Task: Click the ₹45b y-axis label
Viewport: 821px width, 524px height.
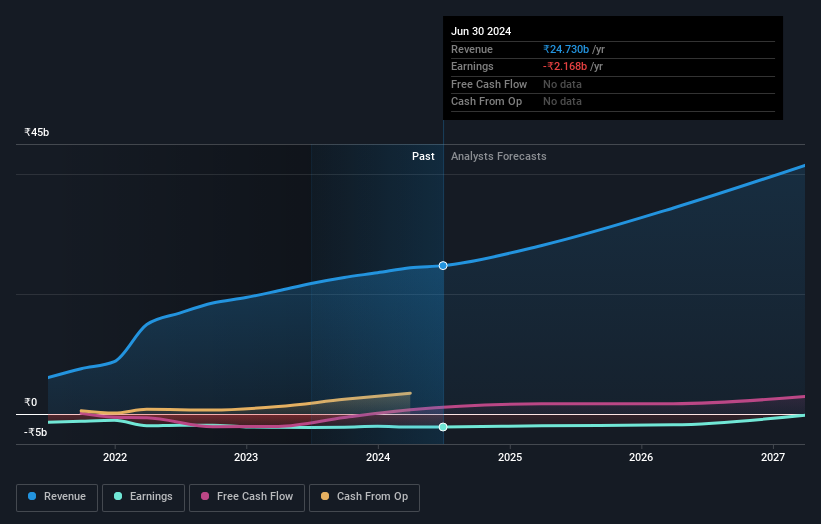Action: [x=37, y=132]
